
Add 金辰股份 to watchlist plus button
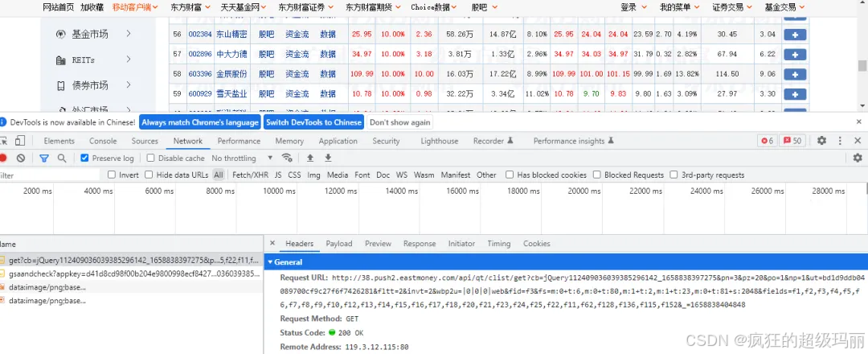point(795,74)
